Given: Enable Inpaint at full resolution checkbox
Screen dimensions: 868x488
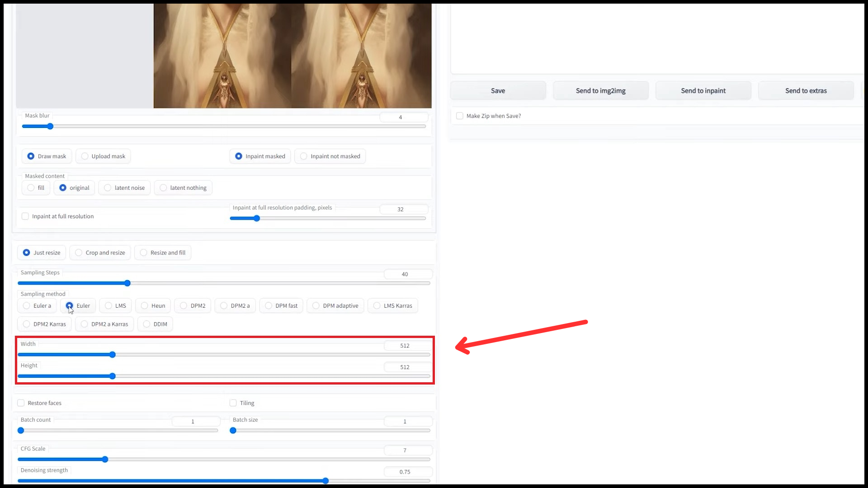Looking at the screenshot, I should coord(25,216).
